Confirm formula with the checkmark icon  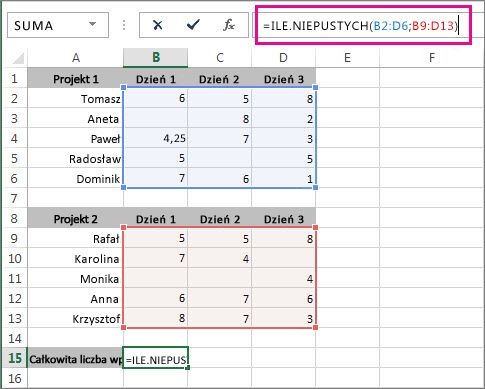click(x=193, y=25)
